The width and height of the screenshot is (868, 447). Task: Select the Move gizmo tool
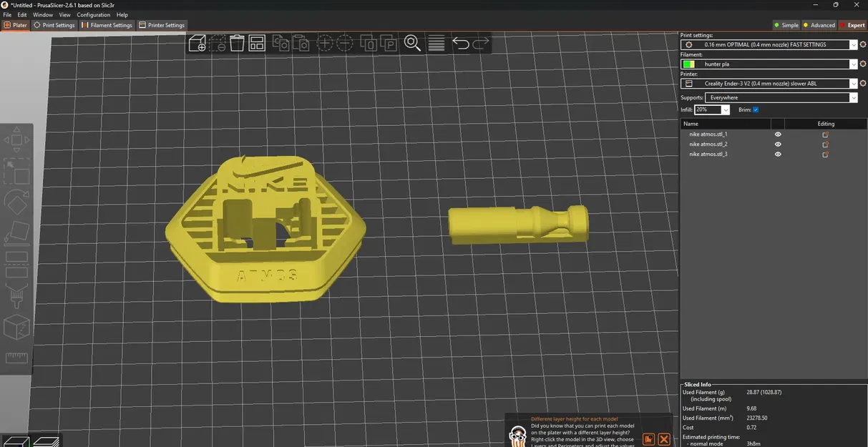pos(16,139)
